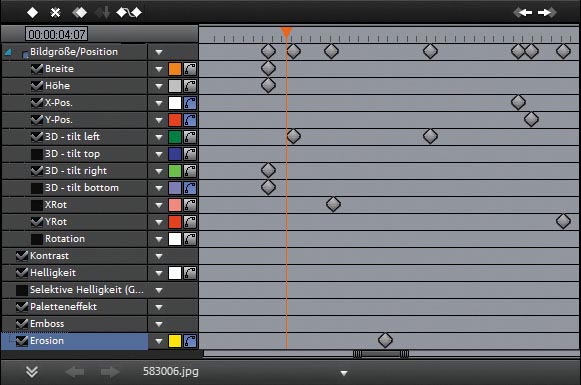581x385 pixels.
Task: Click the delete keyframe X icon
Action: tap(55, 13)
